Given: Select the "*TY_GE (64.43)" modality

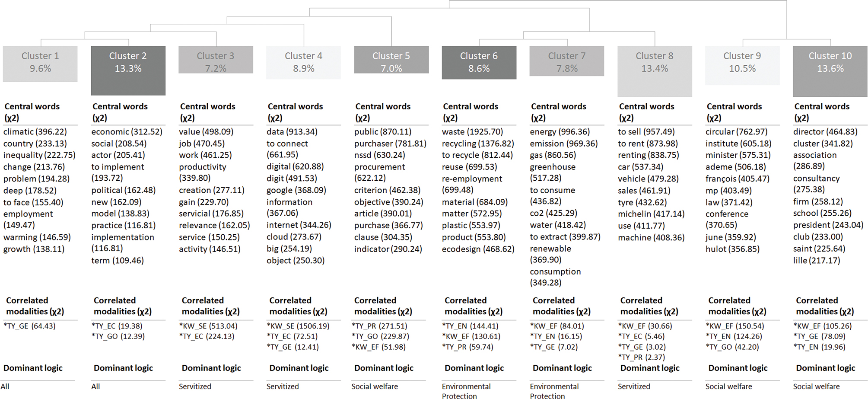Looking at the screenshot, I should 29,326.
